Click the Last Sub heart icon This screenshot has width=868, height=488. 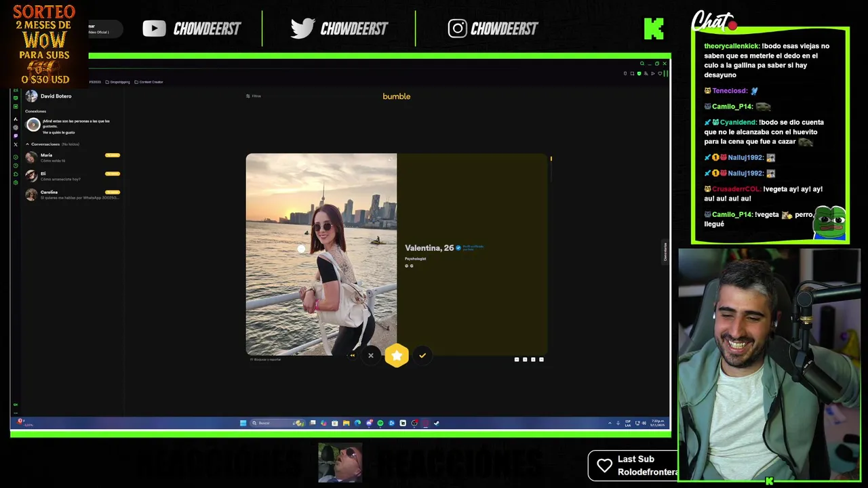[x=604, y=466]
